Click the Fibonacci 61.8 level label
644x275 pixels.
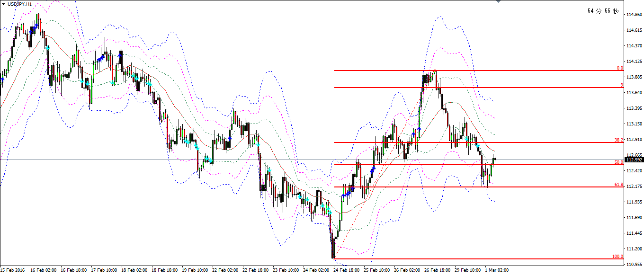pos(618,185)
